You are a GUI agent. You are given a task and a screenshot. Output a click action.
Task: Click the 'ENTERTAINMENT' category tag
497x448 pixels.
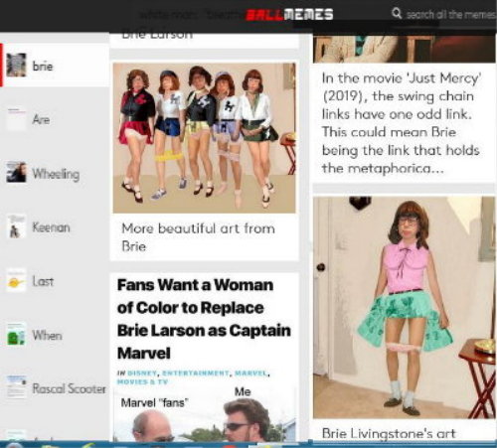coord(196,373)
